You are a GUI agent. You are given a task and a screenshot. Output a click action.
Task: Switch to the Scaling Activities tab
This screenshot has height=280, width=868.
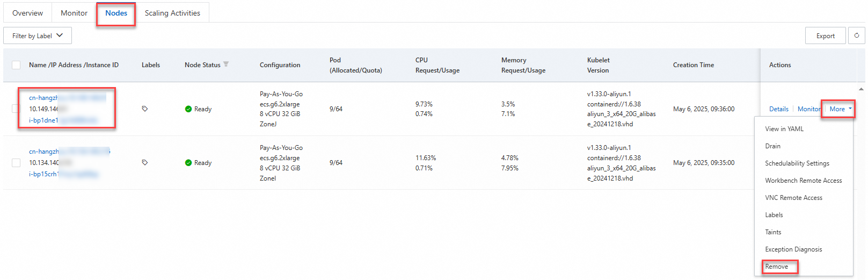(172, 13)
